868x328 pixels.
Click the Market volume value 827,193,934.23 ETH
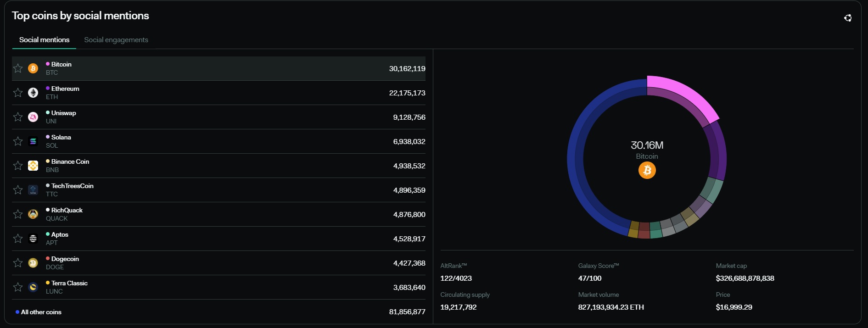[x=611, y=307]
